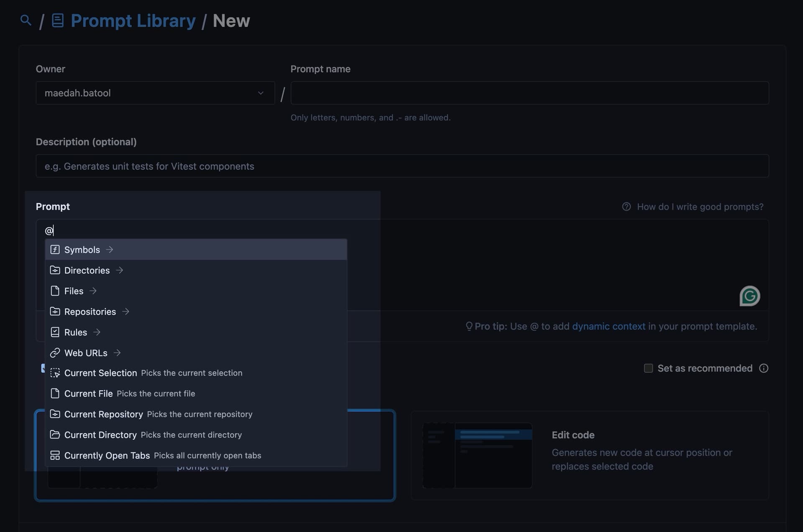Click the Prompt name input field
The height and width of the screenshot is (532, 803).
pos(529,93)
